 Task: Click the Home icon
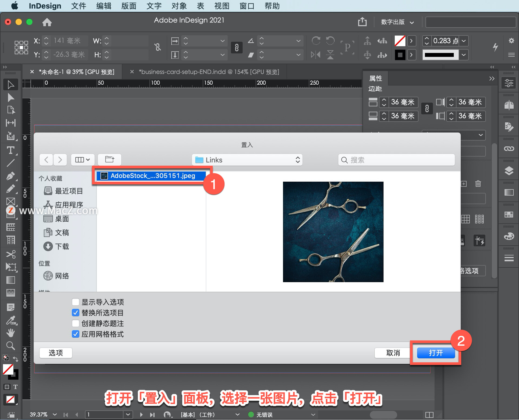(47, 22)
